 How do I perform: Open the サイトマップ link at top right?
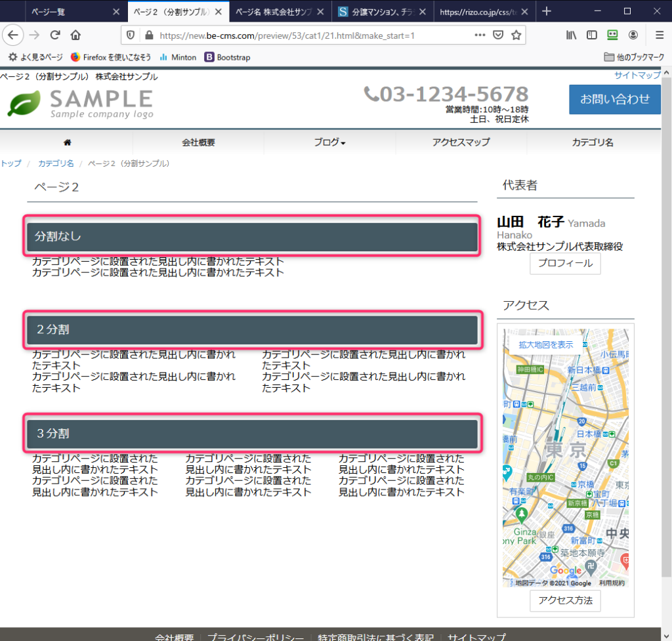637,75
